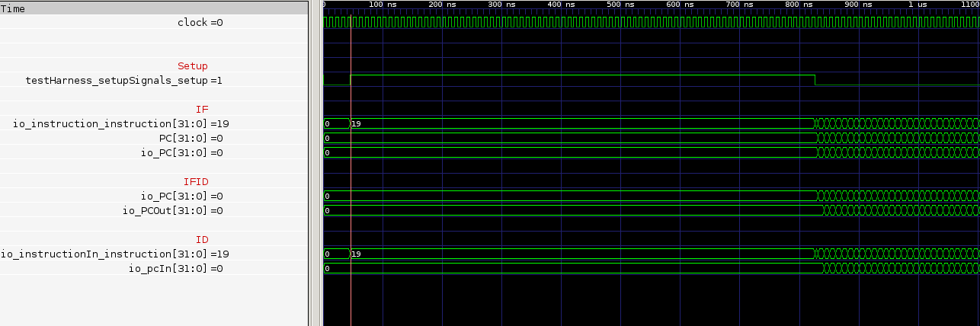
Task: Click the red IFID group label
Action: [x=196, y=182]
